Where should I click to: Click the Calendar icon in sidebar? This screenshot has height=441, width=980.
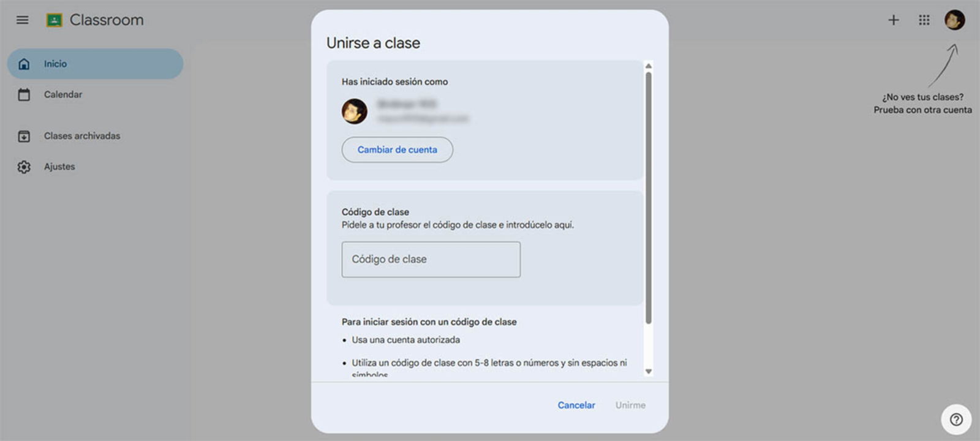pos(24,94)
